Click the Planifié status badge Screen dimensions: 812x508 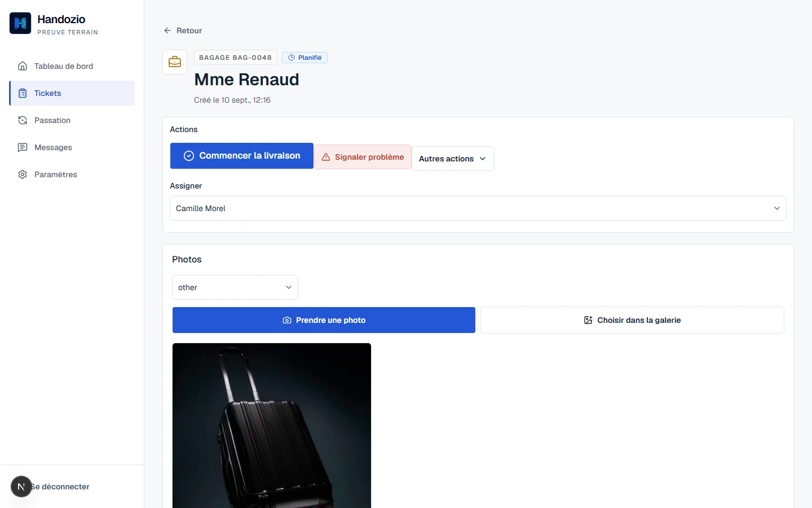coord(304,58)
